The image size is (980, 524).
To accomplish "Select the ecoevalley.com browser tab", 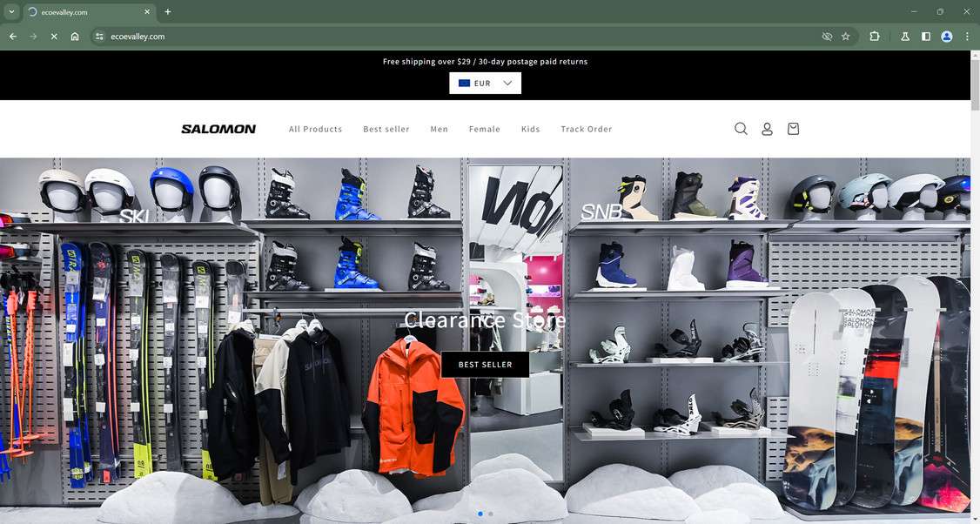I will [x=90, y=12].
